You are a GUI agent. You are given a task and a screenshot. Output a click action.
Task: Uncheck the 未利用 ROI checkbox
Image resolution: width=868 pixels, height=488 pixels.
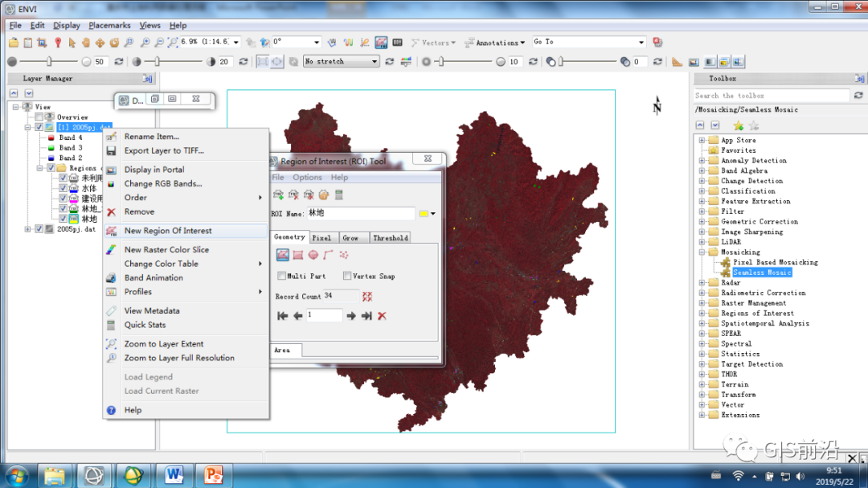pos(63,178)
